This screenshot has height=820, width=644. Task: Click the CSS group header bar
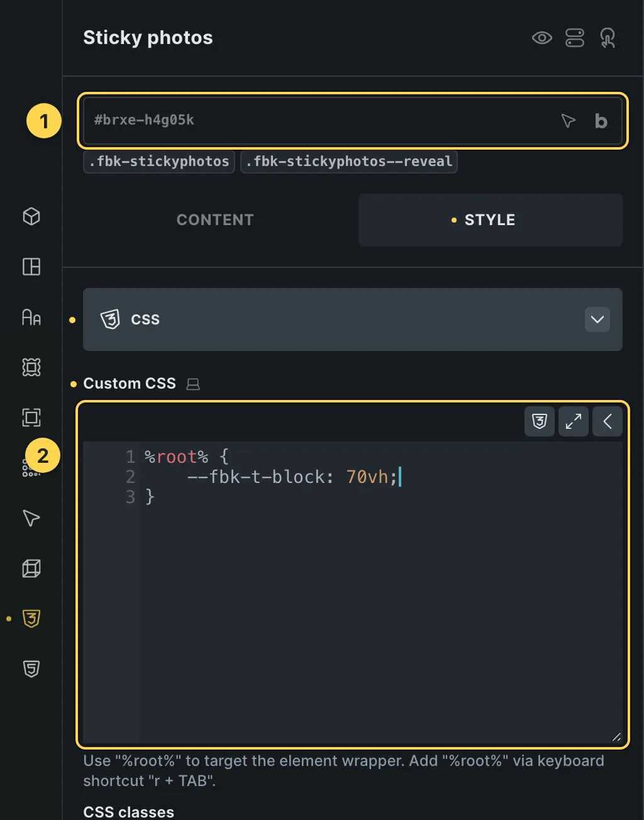(353, 319)
